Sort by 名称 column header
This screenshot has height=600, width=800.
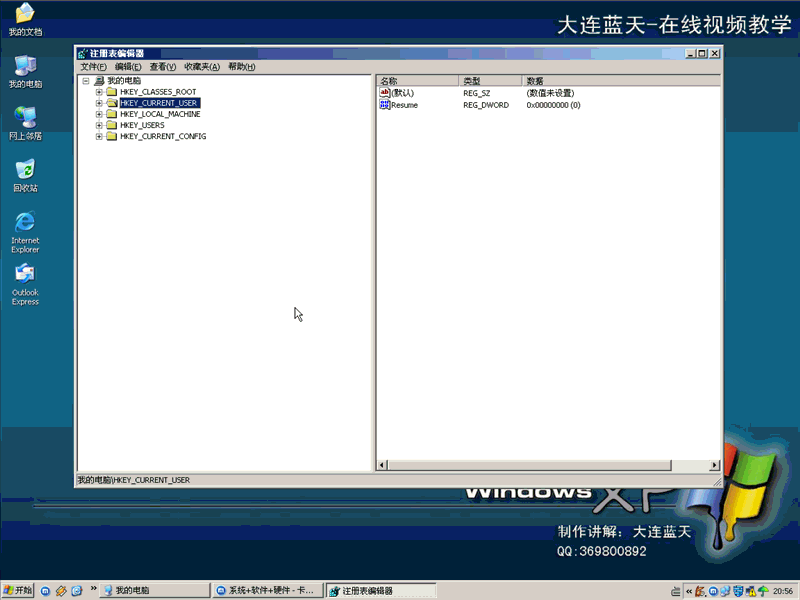coord(417,81)
